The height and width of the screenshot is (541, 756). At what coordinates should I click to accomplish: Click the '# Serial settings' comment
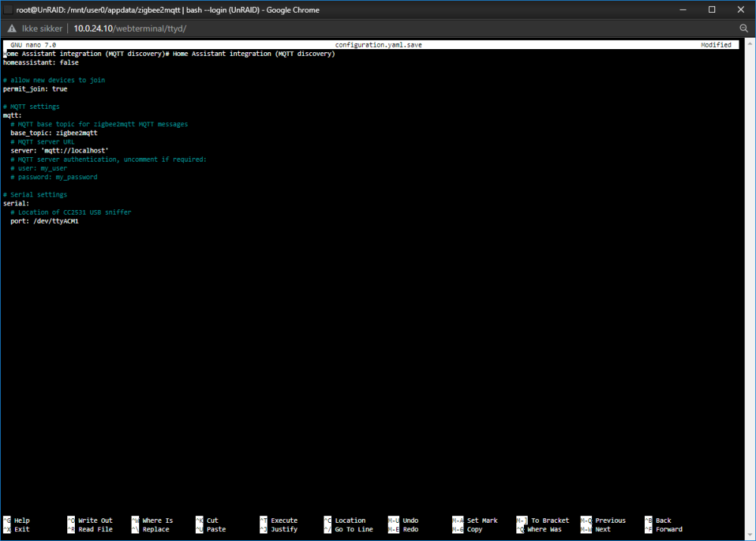click(x=36, y=195)
